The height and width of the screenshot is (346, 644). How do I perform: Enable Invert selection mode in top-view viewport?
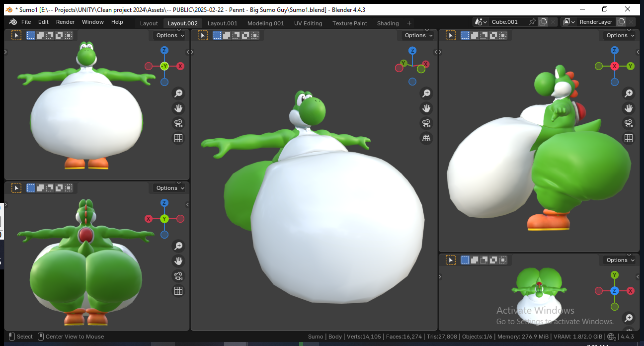[x=493, y=260]
